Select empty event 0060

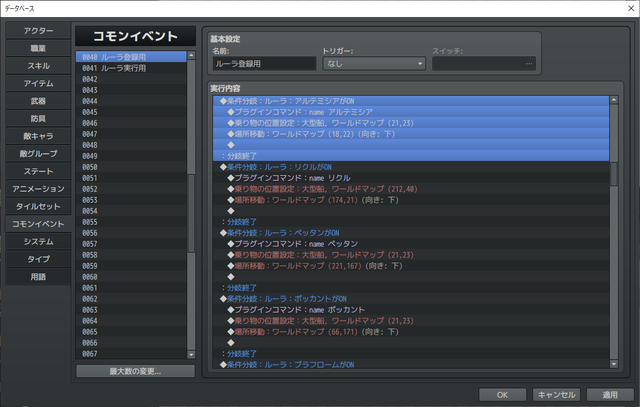[x=131, y=277]
